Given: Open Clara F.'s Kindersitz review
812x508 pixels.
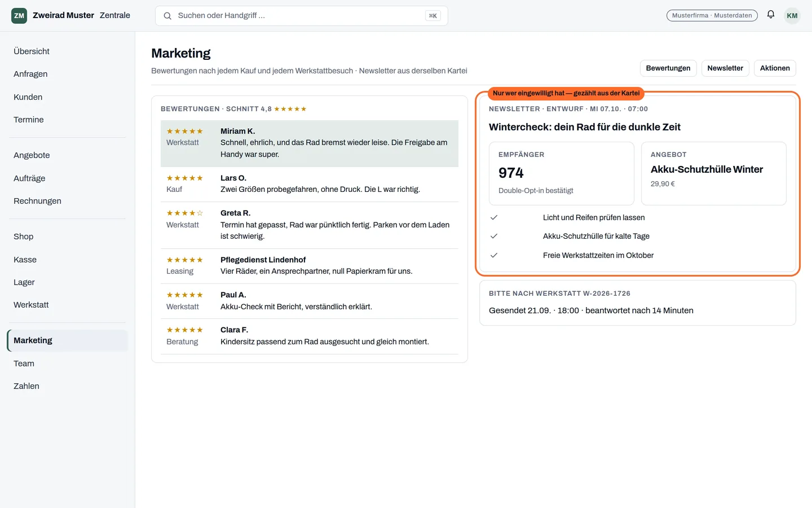Looking at the screenshot, I should pyautogui.click(x=310, y=336).
